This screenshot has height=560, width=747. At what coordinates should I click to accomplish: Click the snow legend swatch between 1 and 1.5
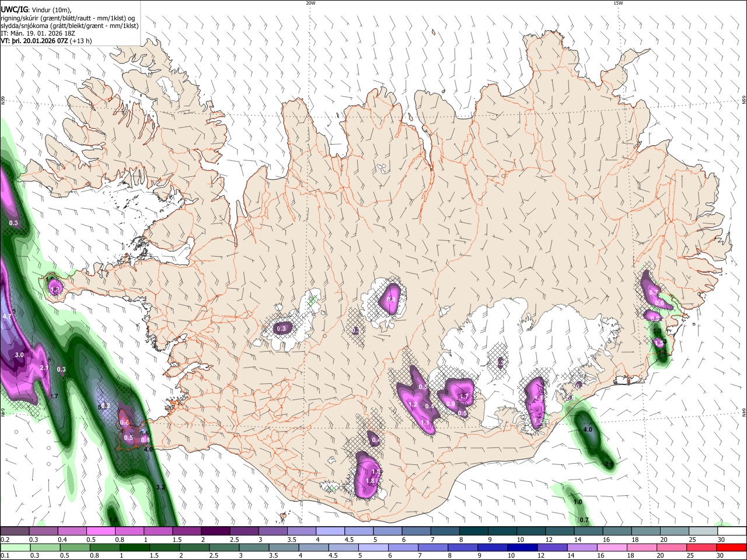pyautogui.click(x=158, y=531)
